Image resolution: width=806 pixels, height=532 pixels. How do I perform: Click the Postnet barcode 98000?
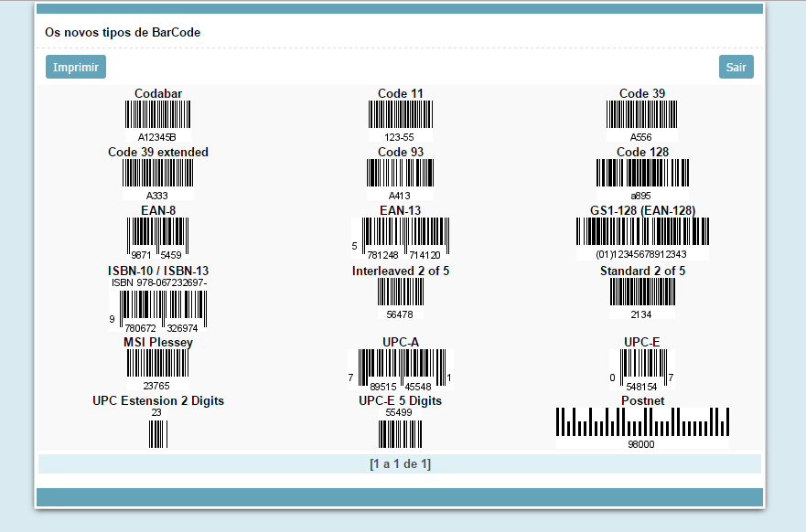pyautogui.click(x=642, y=423)
